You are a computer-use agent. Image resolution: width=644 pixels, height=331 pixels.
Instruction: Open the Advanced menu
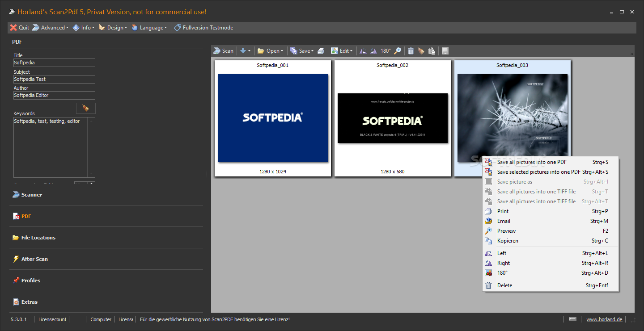(51, 28)
